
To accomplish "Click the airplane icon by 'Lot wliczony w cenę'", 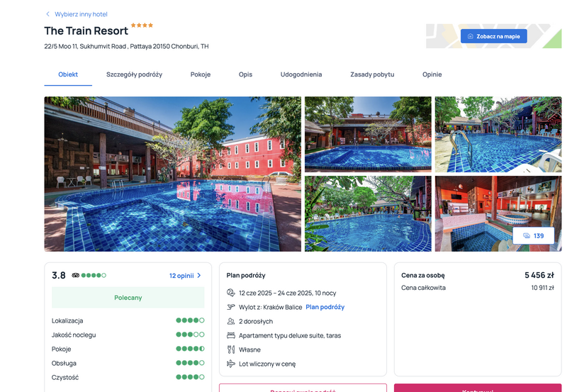I will point(231,364).
